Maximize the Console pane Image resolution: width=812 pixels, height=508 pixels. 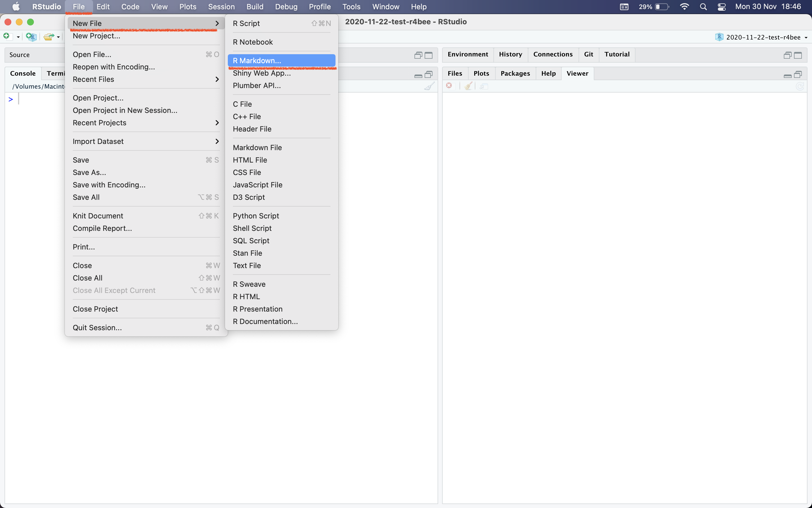429,74
